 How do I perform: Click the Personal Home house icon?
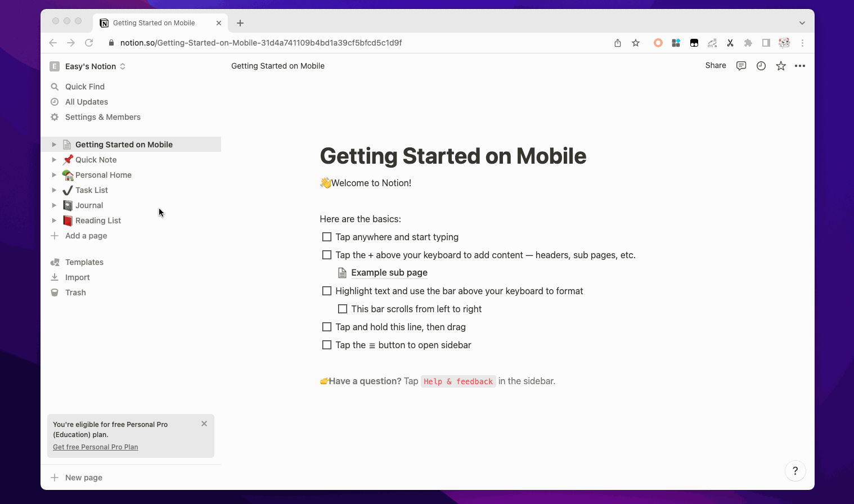68,175
